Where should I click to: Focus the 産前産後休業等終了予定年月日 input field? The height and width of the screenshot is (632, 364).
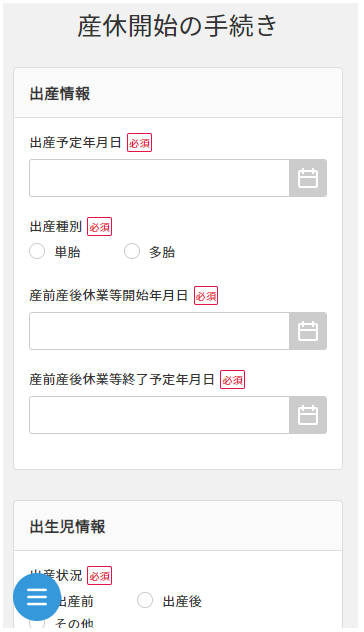[159, 415]
